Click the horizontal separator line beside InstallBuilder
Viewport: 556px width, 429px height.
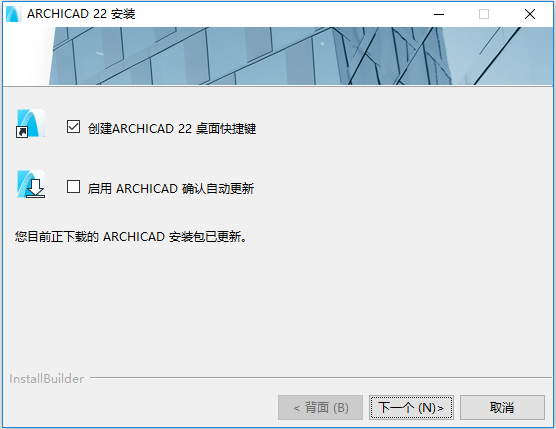pos(321,378)
